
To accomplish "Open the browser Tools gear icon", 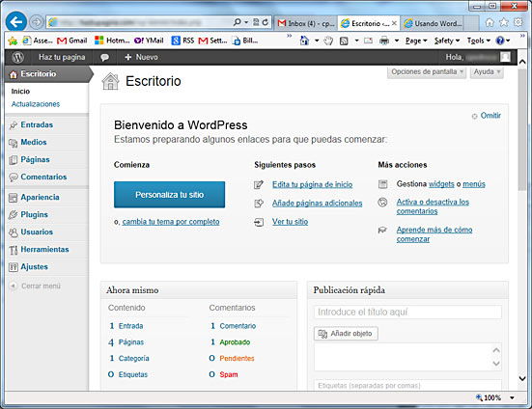I will pos(518,23).
